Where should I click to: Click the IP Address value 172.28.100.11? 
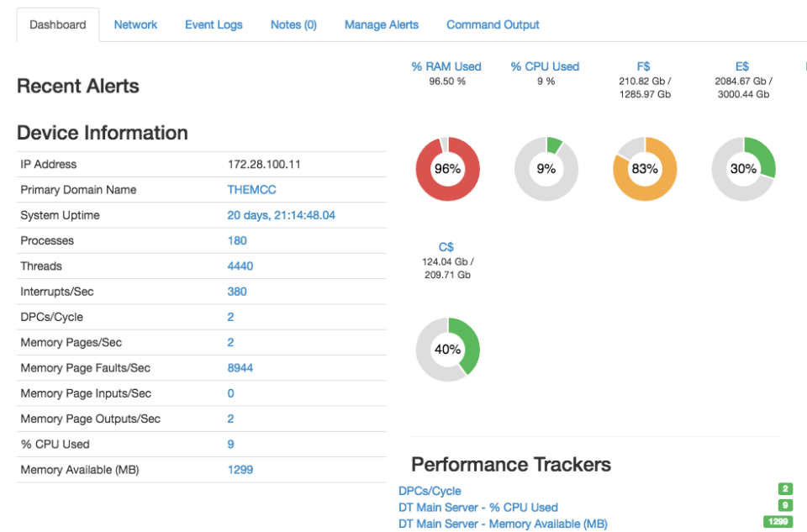pos(264,164)
